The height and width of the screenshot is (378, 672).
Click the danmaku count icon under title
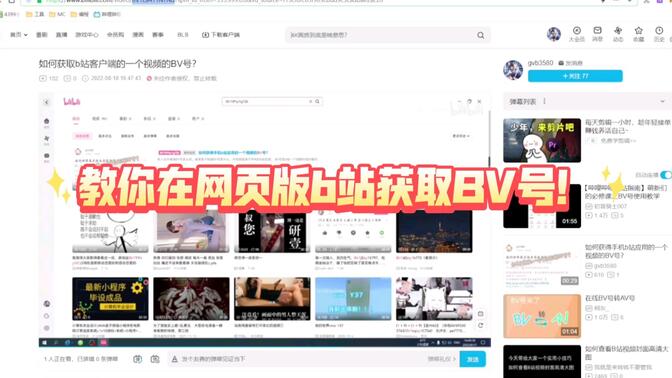[x=67, y=78]
